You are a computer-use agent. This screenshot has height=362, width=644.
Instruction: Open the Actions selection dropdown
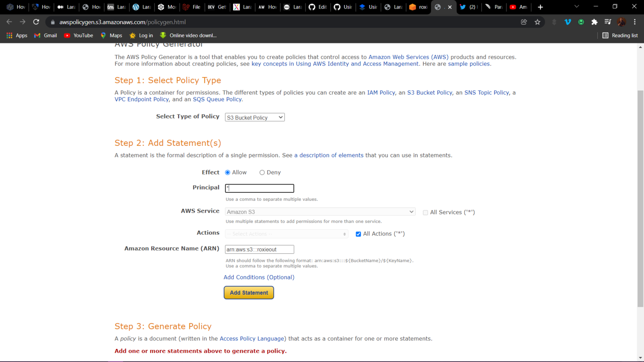[286, 234]
